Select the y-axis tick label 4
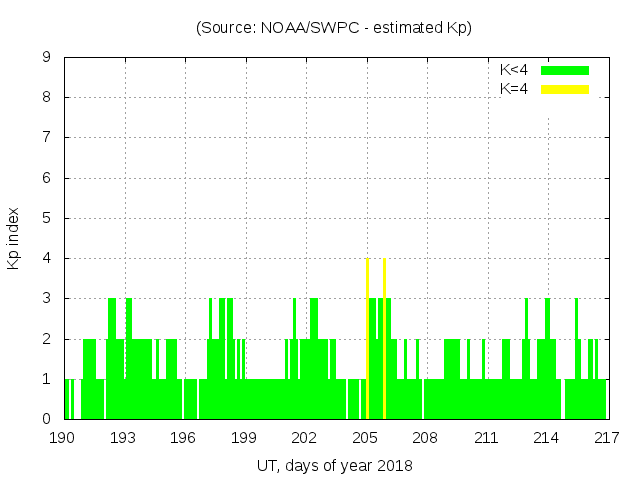The image size is (640, 480). coord(46,259)
